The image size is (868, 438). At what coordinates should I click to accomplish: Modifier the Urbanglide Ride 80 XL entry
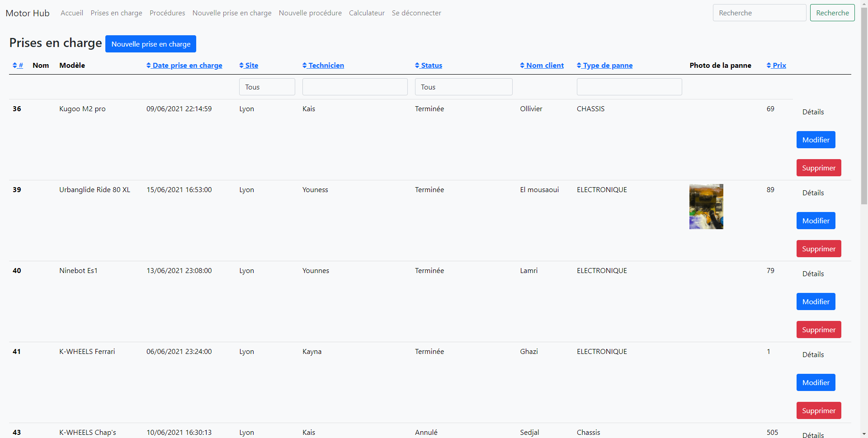[x=816, y=221]
